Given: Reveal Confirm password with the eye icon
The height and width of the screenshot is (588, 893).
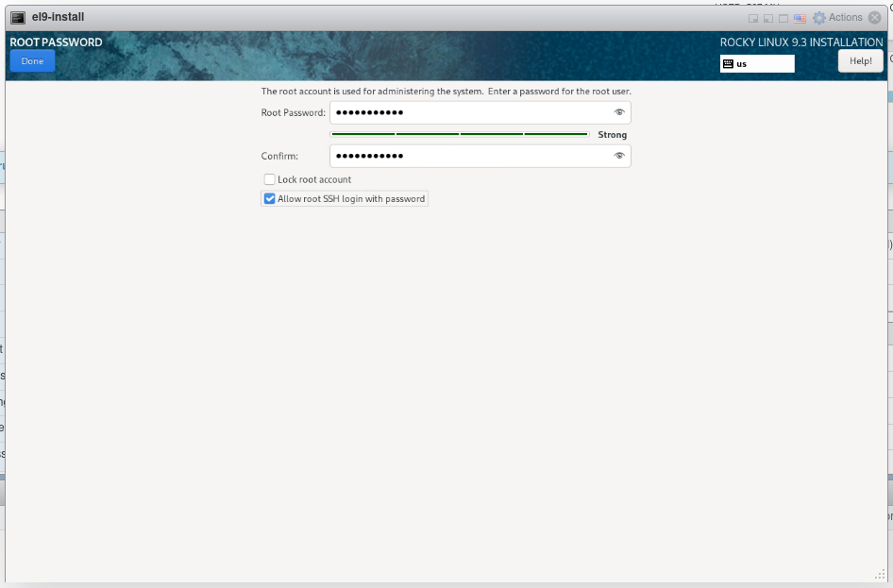Looking at the screenshot, I should pyautogui.click(x=619, y=156).
